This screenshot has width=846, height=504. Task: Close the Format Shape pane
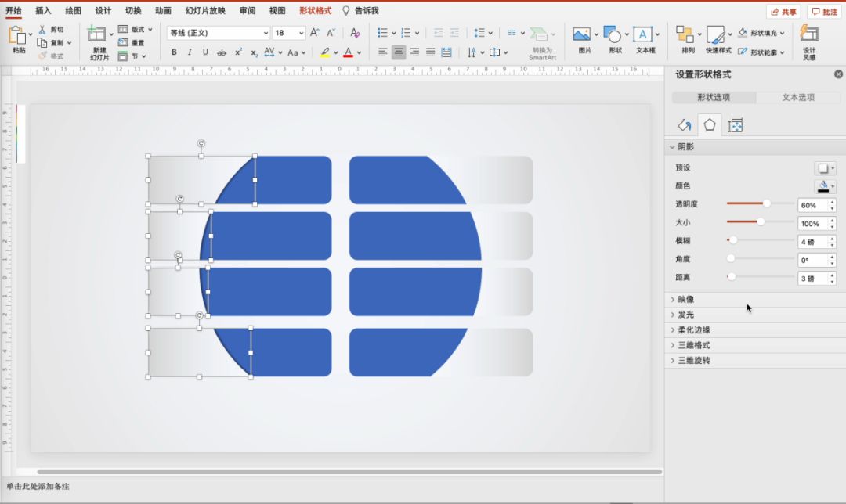pyautogui.click(x=838, y=74)
